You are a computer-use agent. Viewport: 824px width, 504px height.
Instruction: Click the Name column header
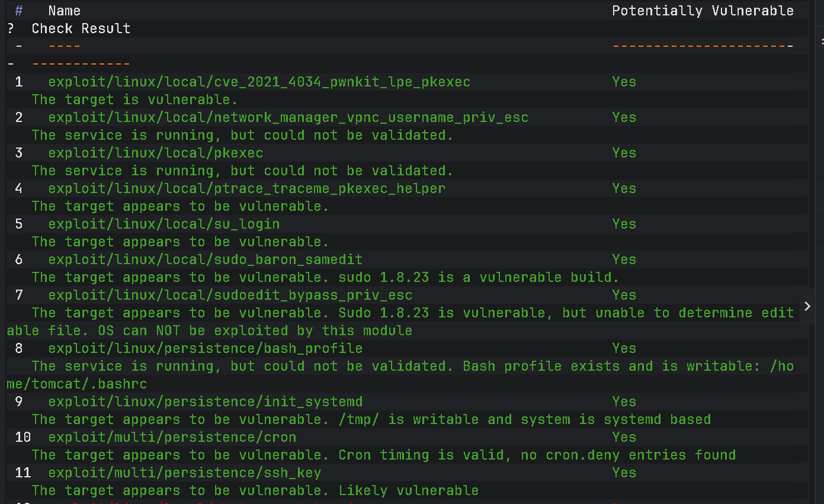65,11
